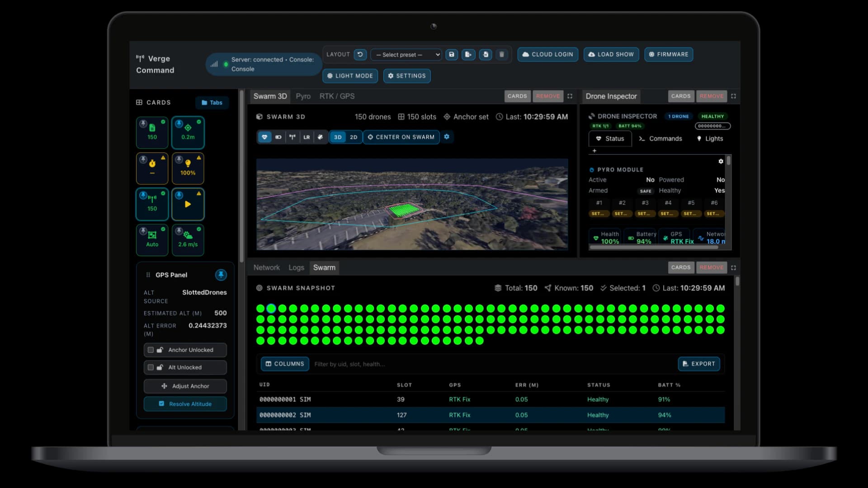Open Swarm 3D view settings gear
The image size is (868, 488).
tap(447, 136)
